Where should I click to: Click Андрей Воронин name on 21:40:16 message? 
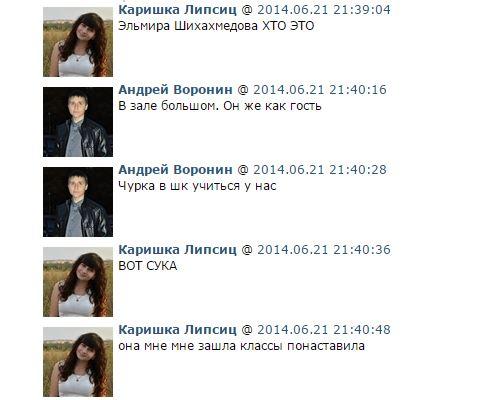click(176, 89)
